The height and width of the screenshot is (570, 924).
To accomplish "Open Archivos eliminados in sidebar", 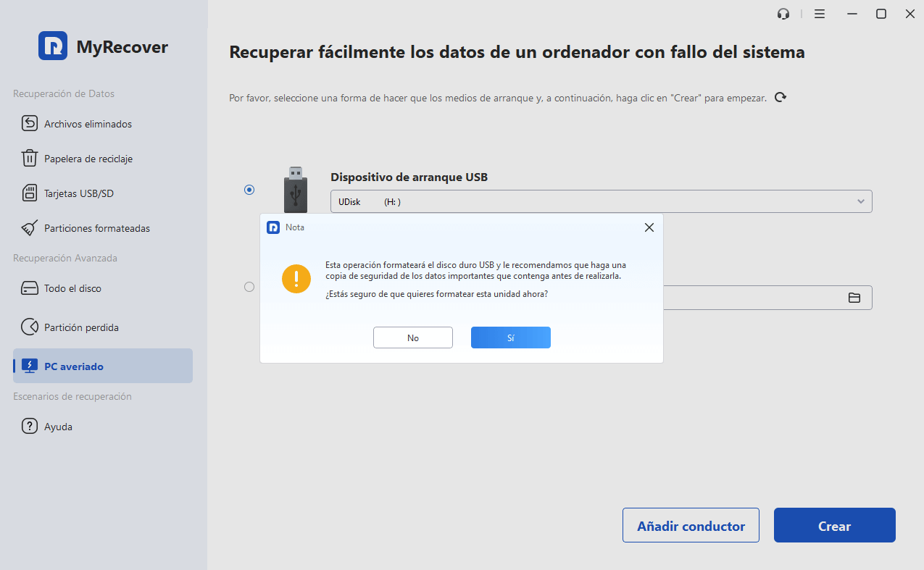I will 88,124.
